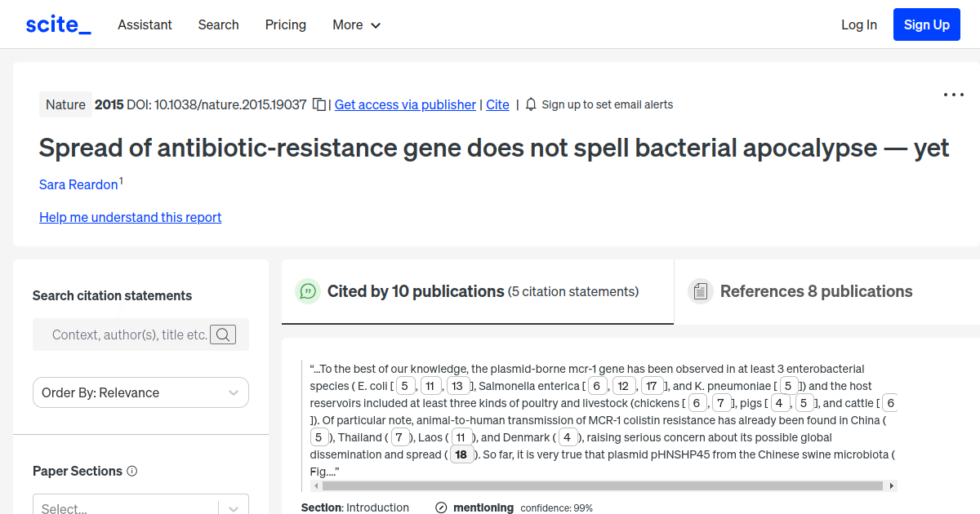Switch to the References 8 publications tab
Viewport: 980px width, 514px height.
click(816, 291)
